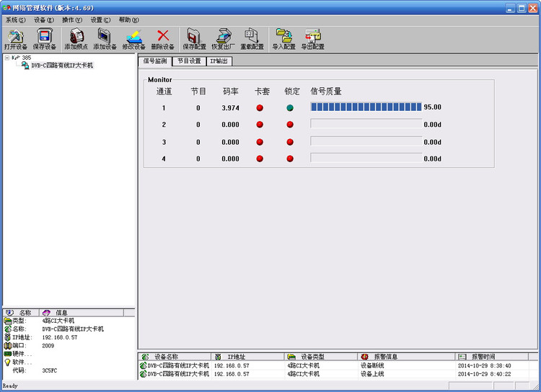Click the 重载配置 toolbar icon
This screenshot has width=541, height=392.
pos(252,36)
